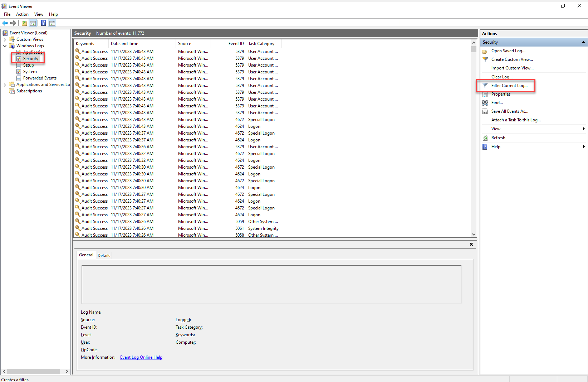The height and width of the screenshot is (382, 588).
Task: Switch to the Details tab
Action: (104, 255)
